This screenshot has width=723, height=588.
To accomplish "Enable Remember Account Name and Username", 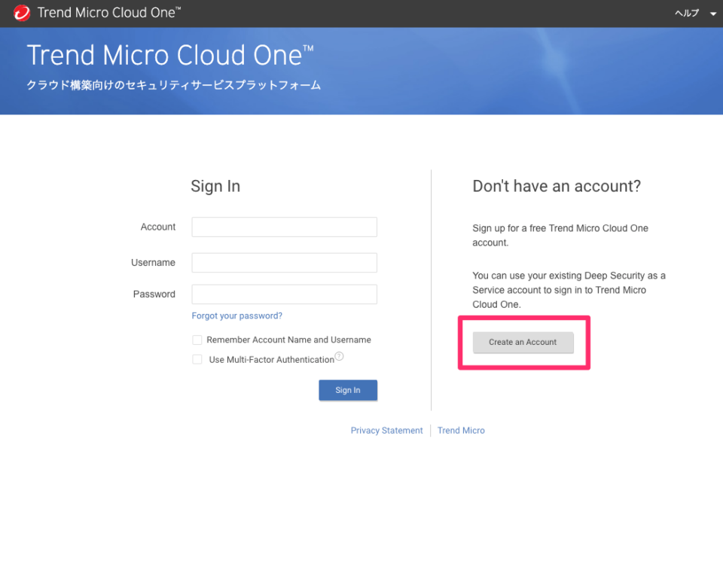I will pyautogui.click(x=197, y=340).
